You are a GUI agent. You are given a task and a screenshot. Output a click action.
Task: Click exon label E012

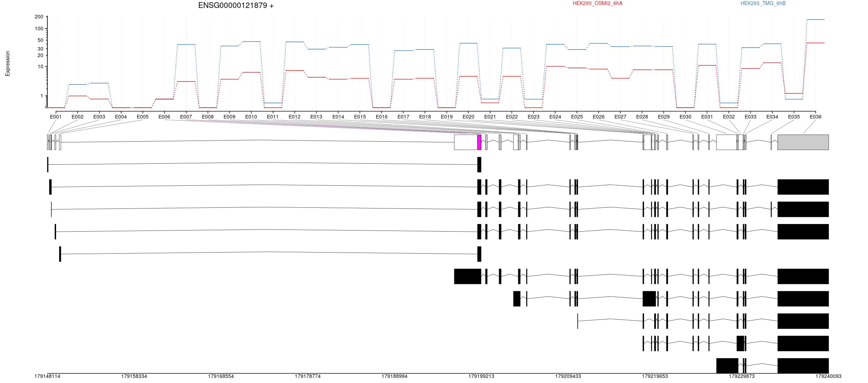[x=294, y=117]
